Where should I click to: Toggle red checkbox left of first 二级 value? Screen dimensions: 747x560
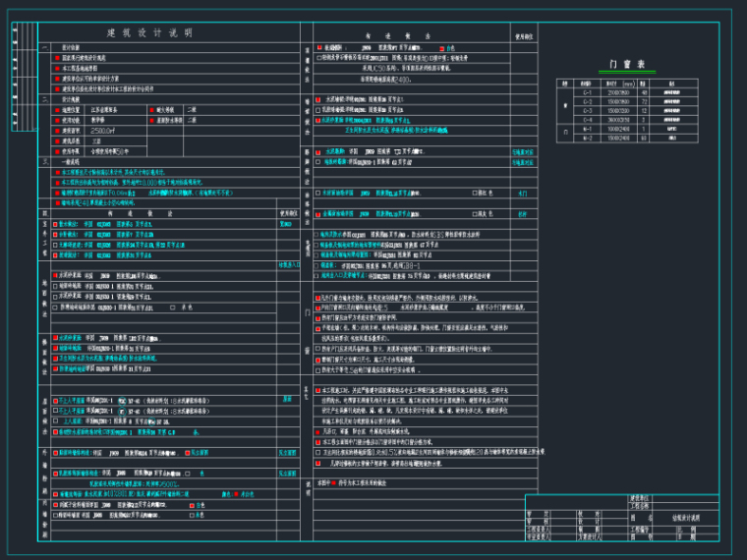coord(150,110)
